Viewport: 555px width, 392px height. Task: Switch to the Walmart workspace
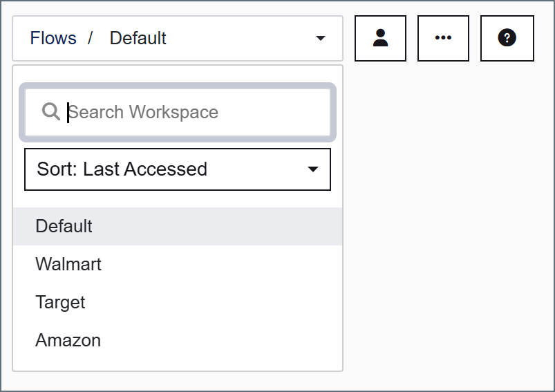pos(178,264)
